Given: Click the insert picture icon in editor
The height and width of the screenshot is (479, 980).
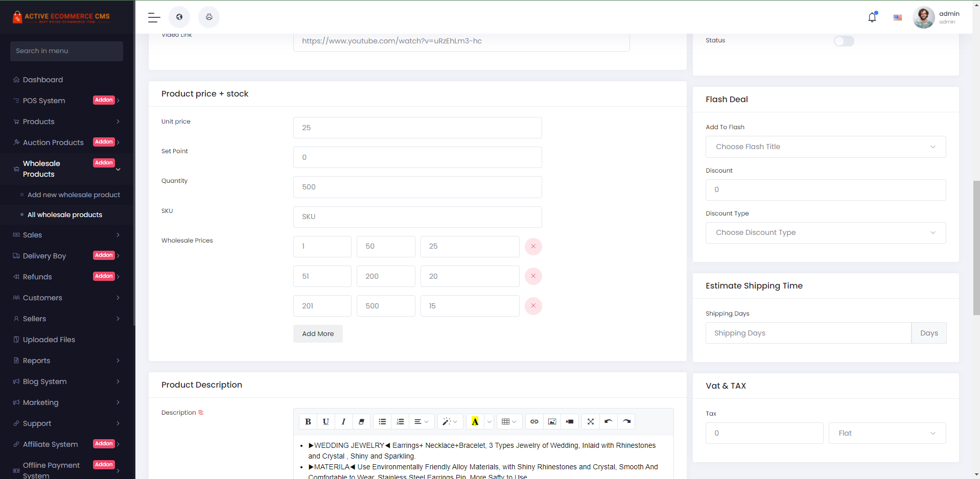Looking at the screenshot, I should click(x=552, y=422).
